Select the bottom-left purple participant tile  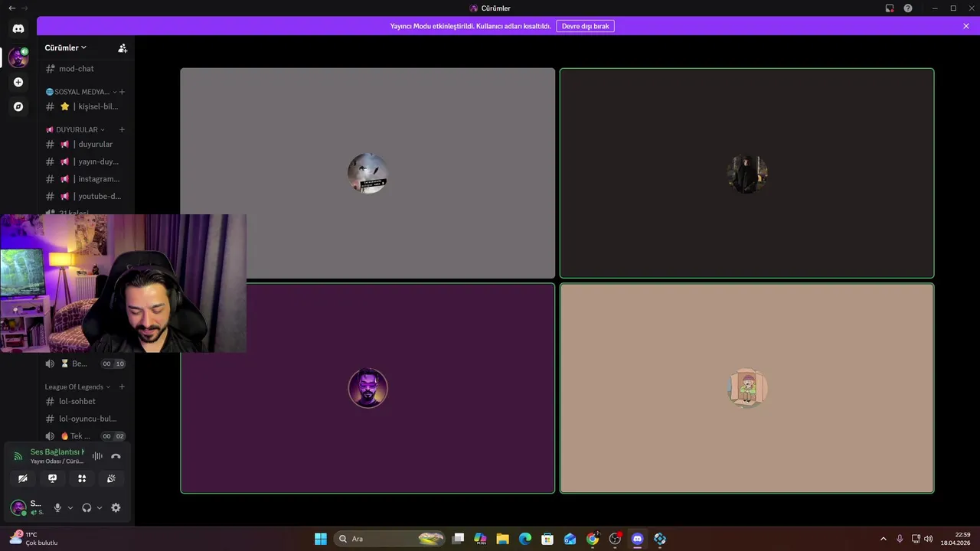point(367,388)
